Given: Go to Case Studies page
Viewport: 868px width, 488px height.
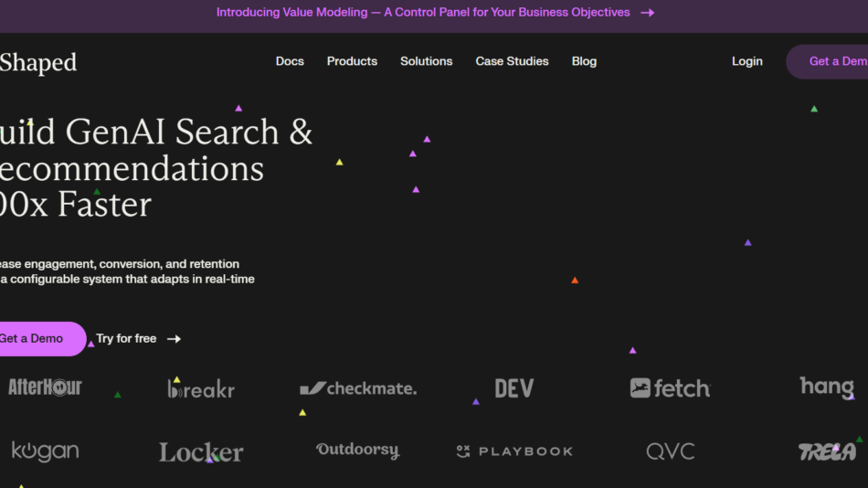Looking at the screenshot, I should (x=512, y=61).
